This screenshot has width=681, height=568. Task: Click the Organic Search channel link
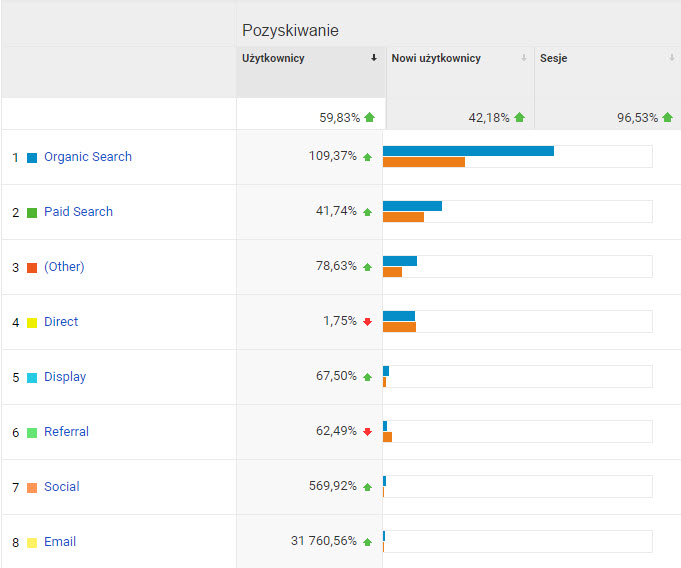coord(88,157)
